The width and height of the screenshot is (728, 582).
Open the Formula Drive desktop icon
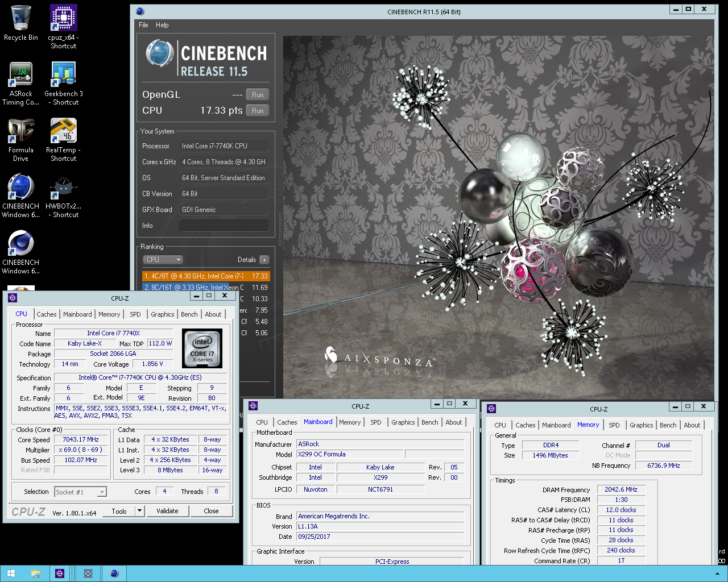tap(21, 140)
